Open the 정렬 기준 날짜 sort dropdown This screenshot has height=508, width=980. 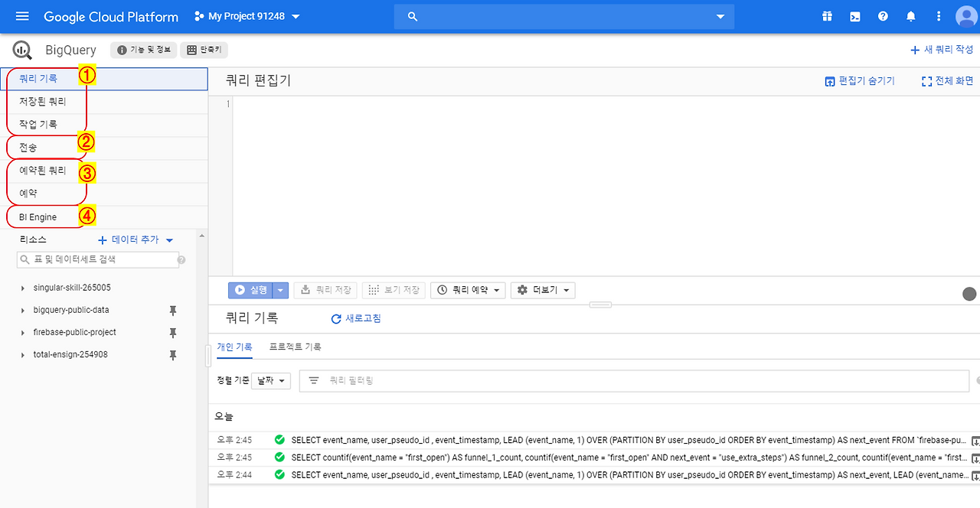pyautogui.click(x=270, y=380)
